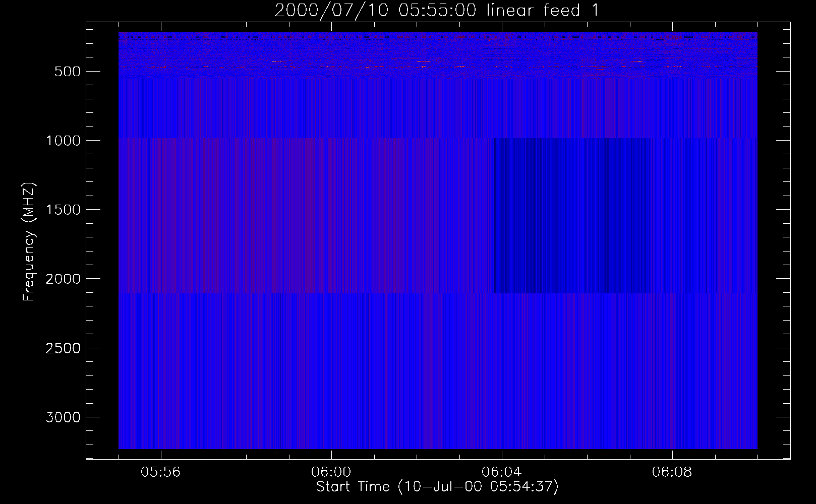Viewport: 816px width, 504px height.
Task: Click the 'Frequency (MHZ)' axis label
Action: pyautogui.click(x=29, y=241)
